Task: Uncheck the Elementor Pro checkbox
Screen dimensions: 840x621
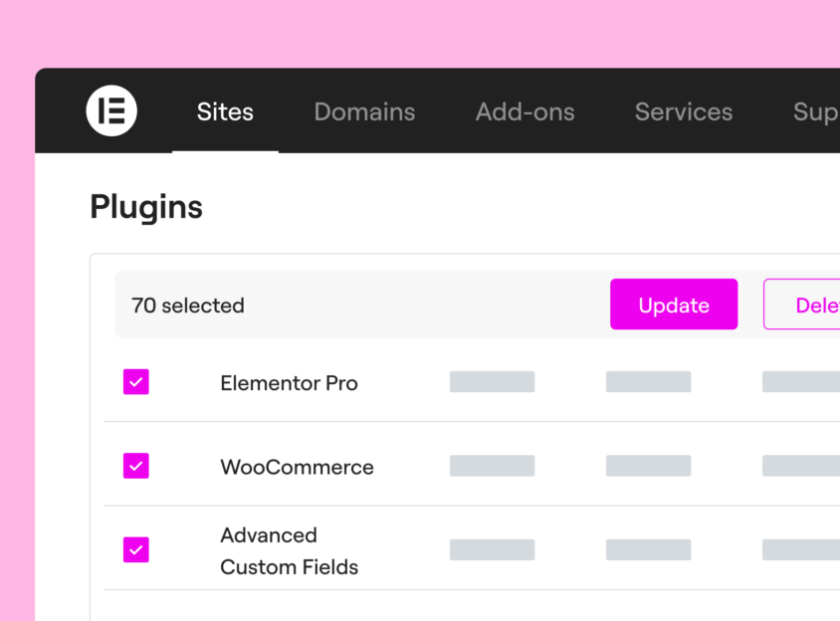Action: click(x=136, y=382)
